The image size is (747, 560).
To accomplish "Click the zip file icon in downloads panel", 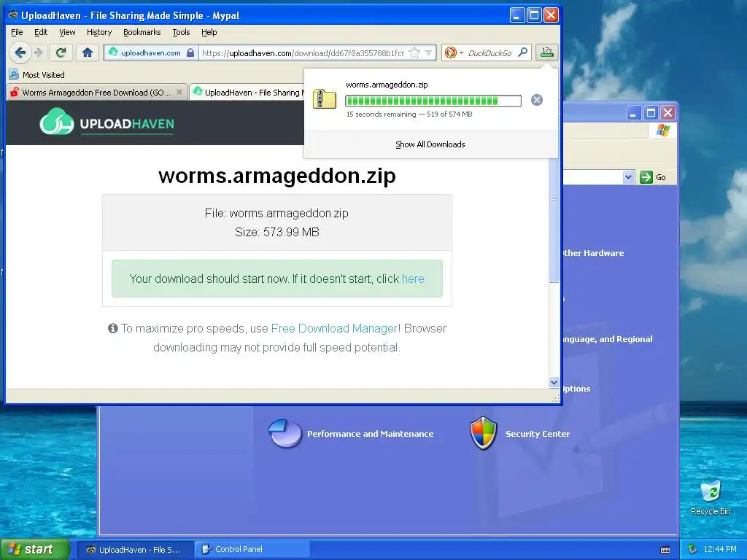I will [325, 99].
